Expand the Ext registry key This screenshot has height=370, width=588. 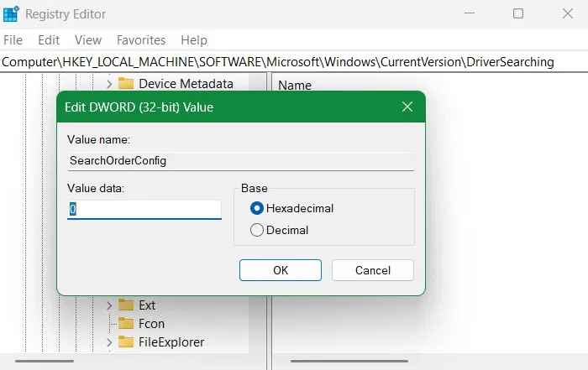[x=109, y=305]
